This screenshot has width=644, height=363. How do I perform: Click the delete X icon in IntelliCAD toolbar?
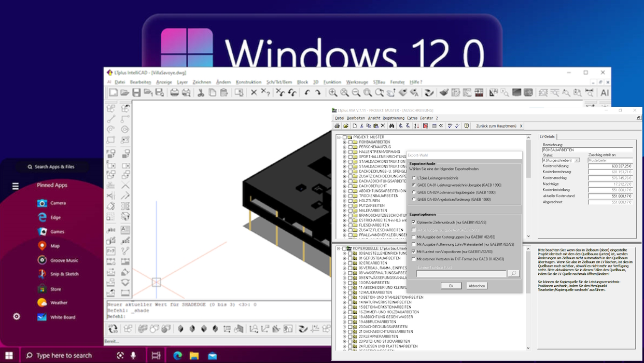click(x=254, y=93)
